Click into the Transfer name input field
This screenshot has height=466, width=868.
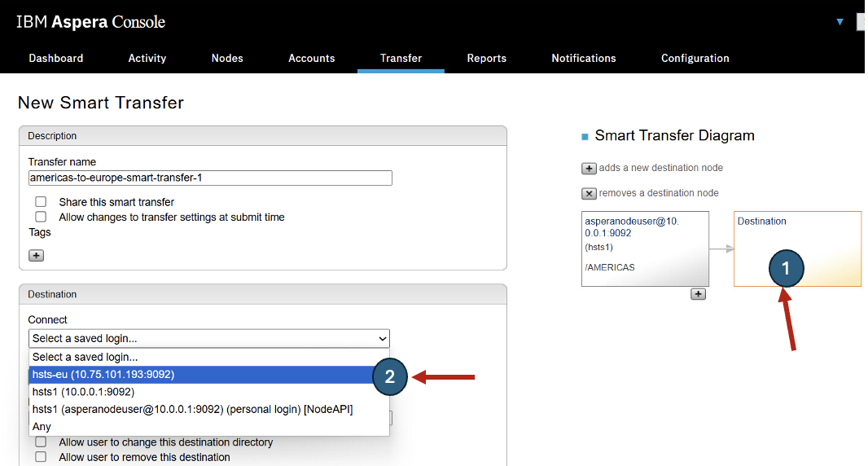click(210, 178)
